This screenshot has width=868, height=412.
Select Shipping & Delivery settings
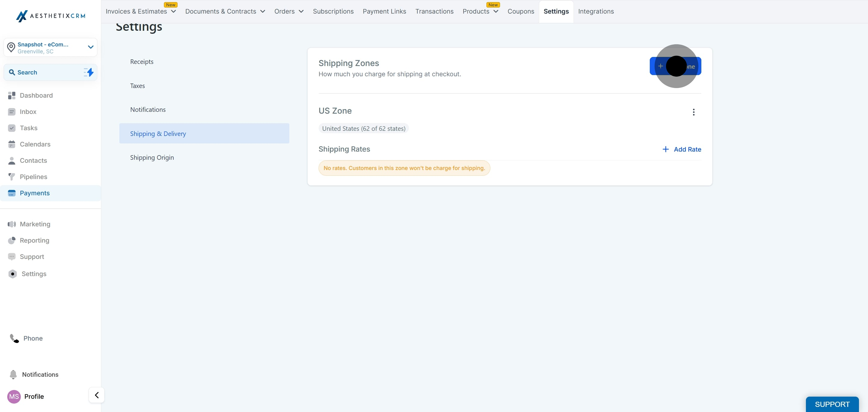click(x=204, y=134)
